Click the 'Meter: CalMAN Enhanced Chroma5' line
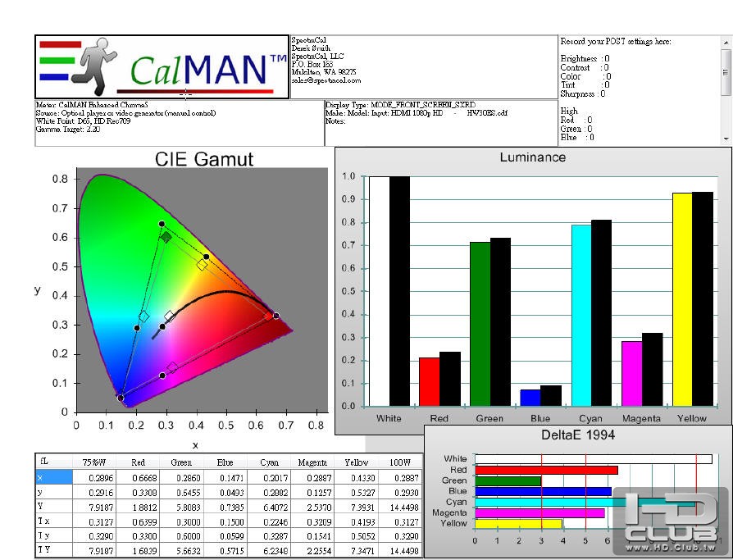The width and height of the screenshot is (733, 560). (92, 105)
